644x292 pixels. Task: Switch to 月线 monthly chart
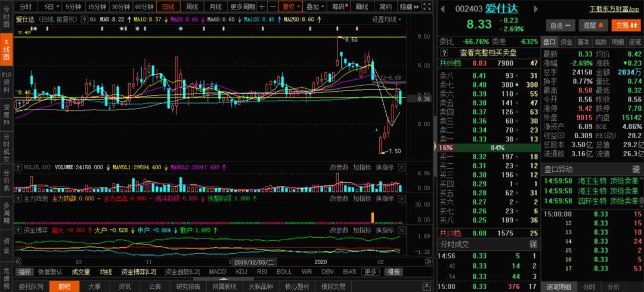pyautogui.click(x=215, y=7)
